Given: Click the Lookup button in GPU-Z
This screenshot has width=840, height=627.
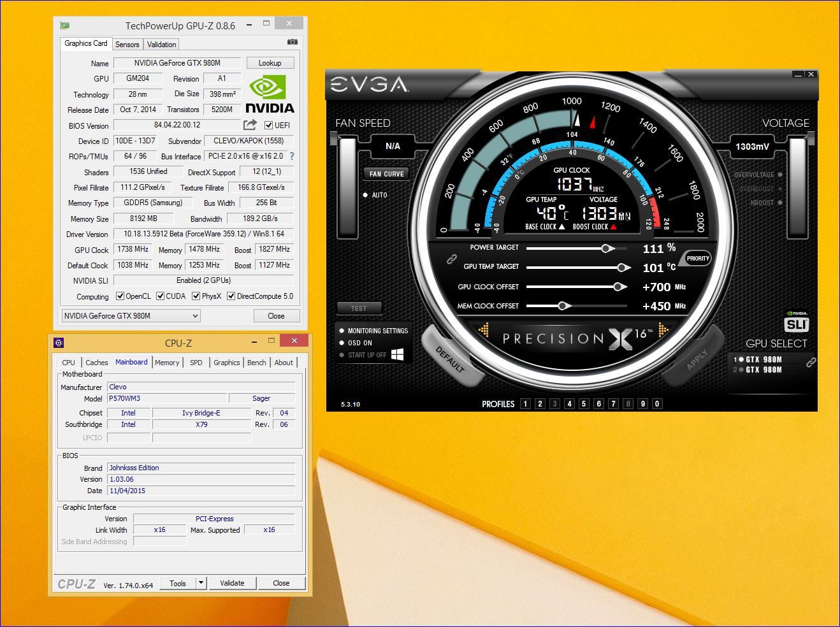Looking at the screenshot, I should point(270,63).
